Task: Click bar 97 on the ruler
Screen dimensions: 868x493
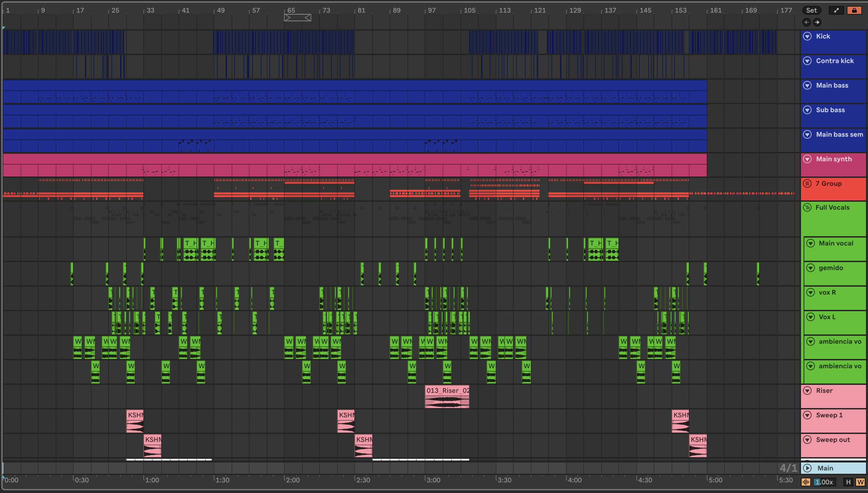Action: tap(431, 11)
